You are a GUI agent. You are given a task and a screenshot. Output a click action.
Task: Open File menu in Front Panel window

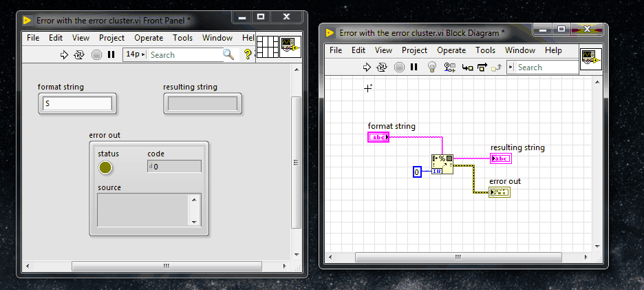tap(33, 38)
